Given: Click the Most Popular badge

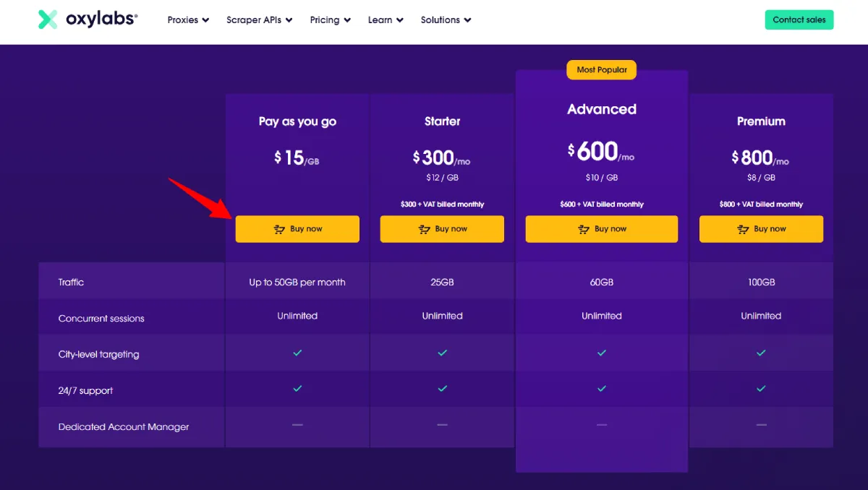Looking at the screenshot, I should tap(602, 70).
